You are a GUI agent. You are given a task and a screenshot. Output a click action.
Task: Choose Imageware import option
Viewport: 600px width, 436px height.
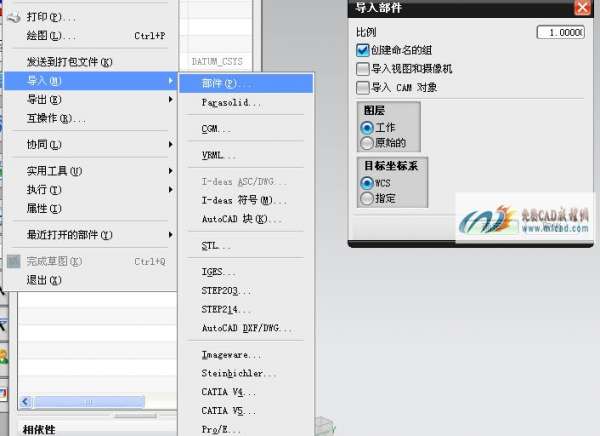[246, 354]
